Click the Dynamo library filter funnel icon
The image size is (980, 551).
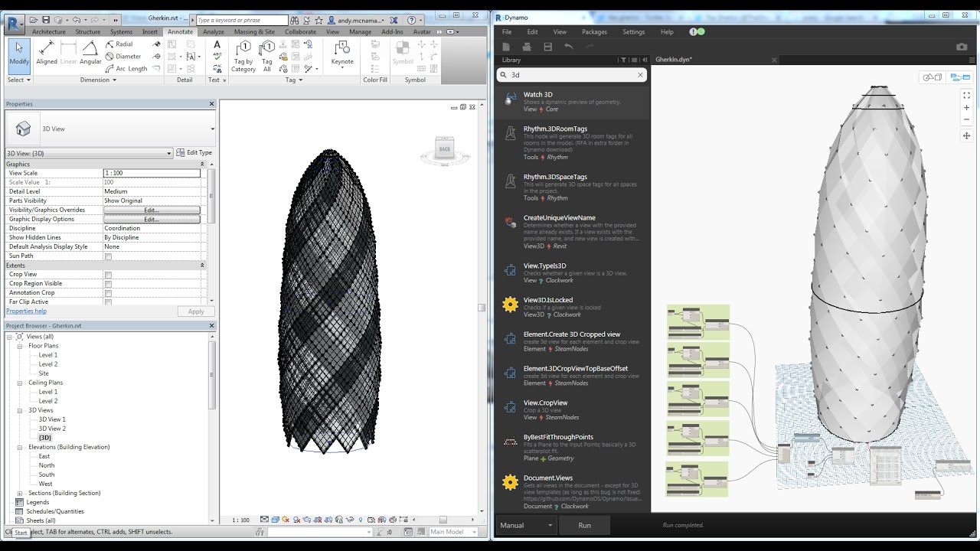(x=624, y=60)
